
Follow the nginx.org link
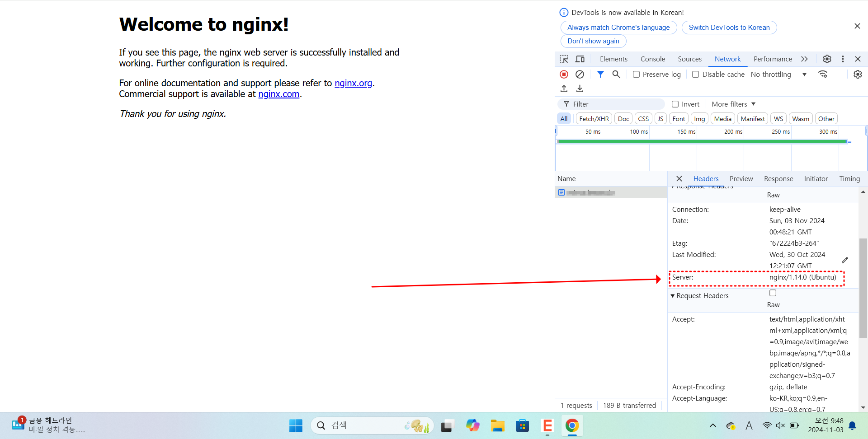[353, 83]
